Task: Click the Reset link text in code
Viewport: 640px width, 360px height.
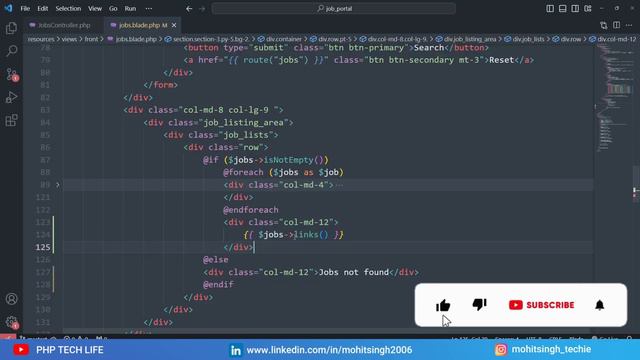Action: pyautogui.click(x=501, y=60)
